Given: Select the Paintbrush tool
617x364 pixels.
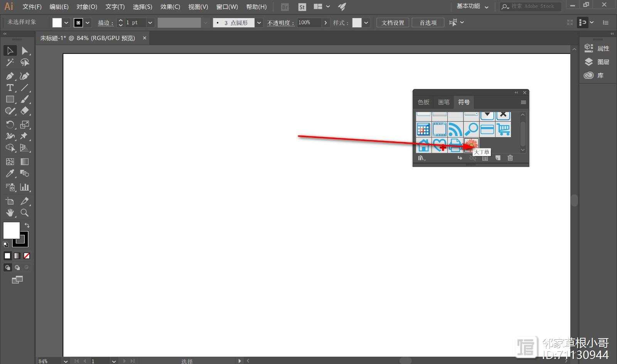Looking at the screenshot, I should click(25, 99).
